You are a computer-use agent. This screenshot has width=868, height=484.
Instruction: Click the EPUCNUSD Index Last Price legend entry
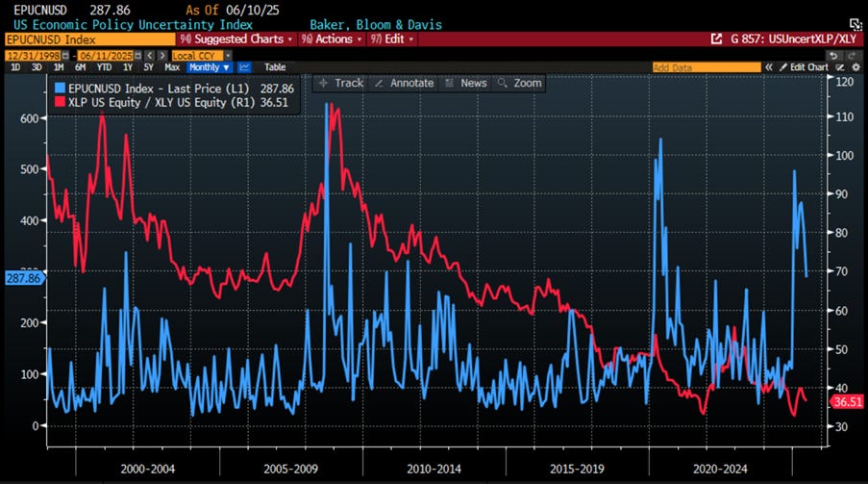(159, 89)
